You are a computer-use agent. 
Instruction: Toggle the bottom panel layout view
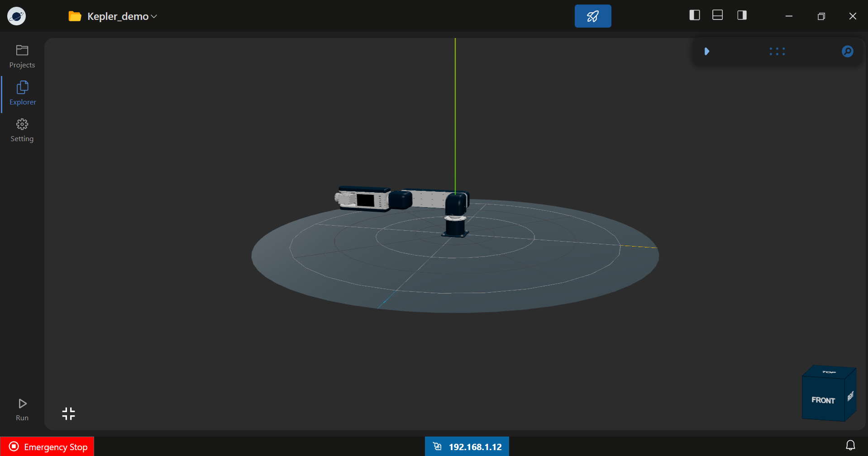click(718, 15)
